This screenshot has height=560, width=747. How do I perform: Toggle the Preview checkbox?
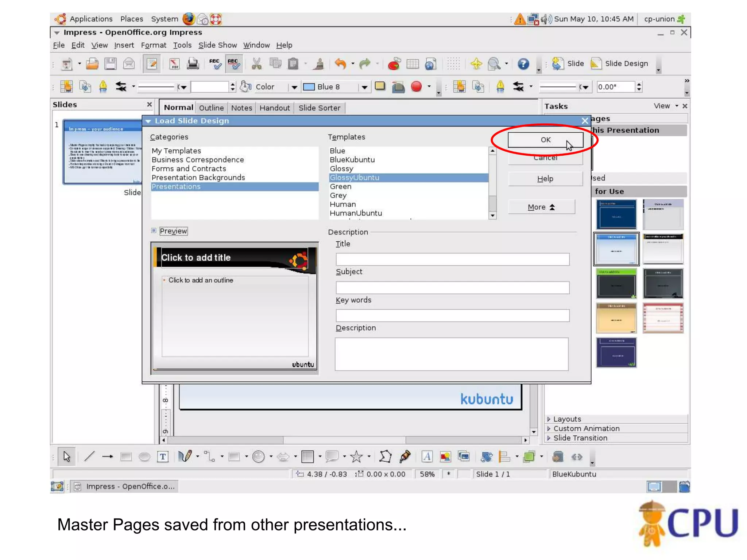(154, 231)
